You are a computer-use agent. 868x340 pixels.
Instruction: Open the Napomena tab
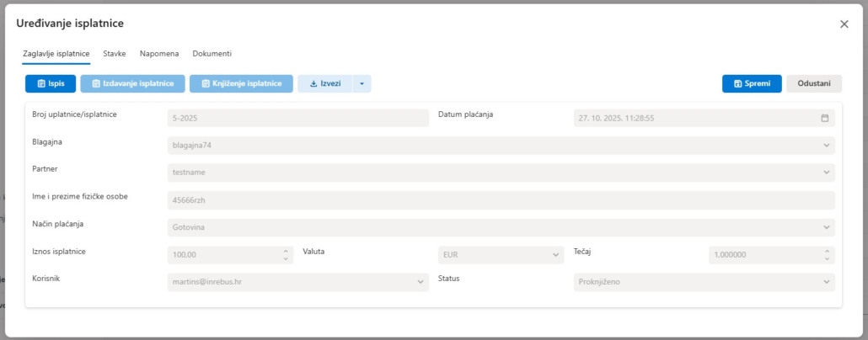pyautogui.click(x=159, y=53)
